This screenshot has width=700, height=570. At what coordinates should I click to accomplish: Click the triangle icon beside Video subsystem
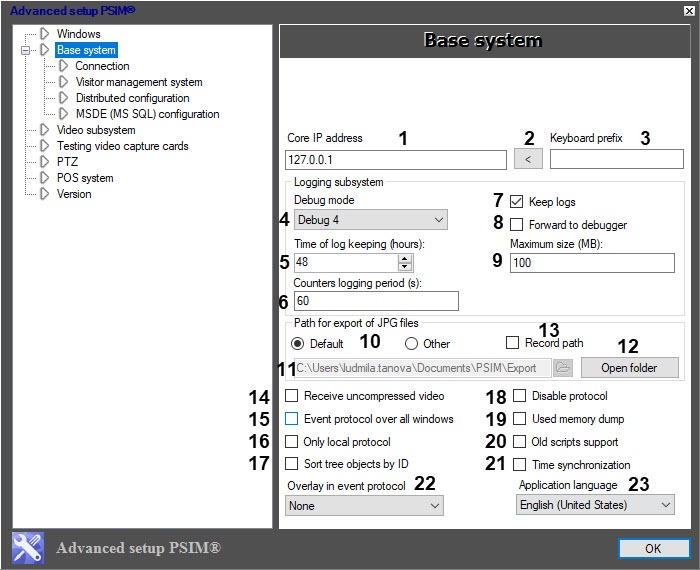click(44, 130)
